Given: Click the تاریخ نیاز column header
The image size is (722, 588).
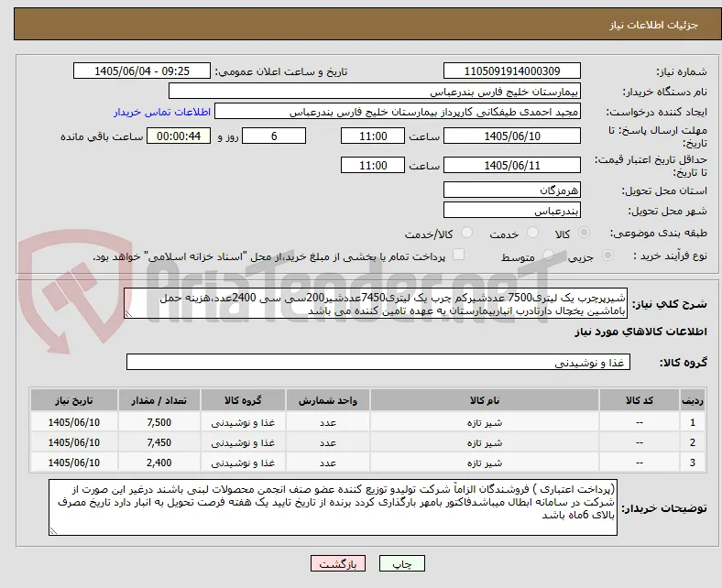Looking at the screenshot, I should (73, 400).
